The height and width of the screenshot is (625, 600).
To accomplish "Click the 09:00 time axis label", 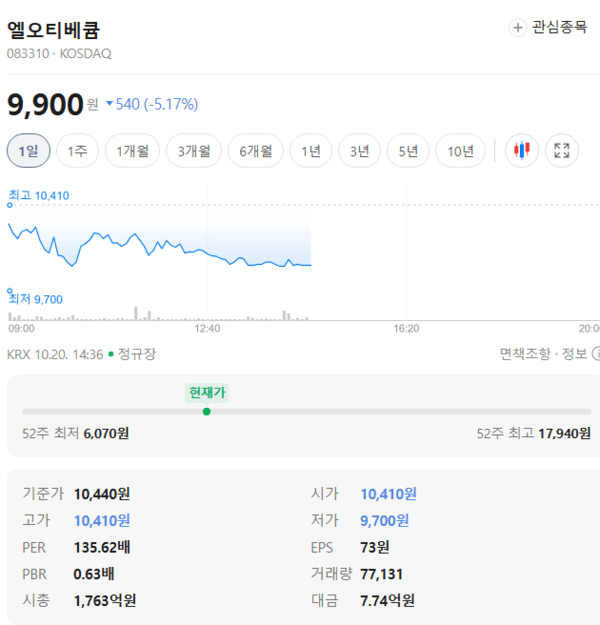I will 22,329.
